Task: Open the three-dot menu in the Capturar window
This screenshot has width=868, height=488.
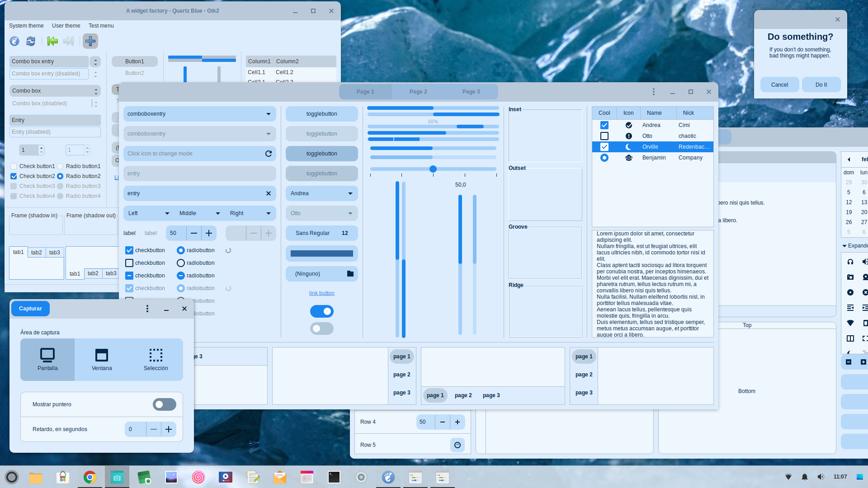Action: [147, 309]
